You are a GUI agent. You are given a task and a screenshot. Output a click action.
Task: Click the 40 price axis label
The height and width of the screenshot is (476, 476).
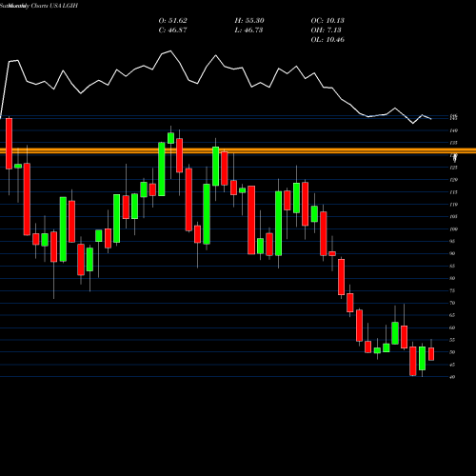click(x=453, y=377)
